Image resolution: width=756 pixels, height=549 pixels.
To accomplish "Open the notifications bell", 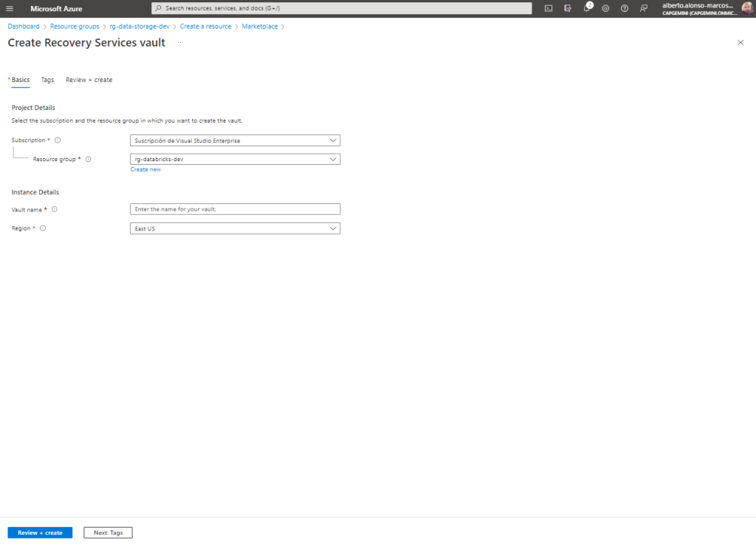I will point(587,8).
